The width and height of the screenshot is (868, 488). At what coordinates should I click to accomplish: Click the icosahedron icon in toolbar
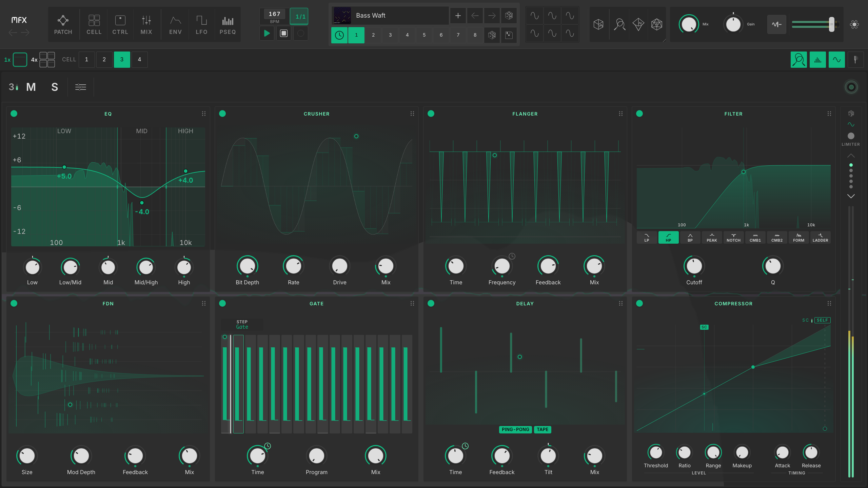tap(657, 24)
